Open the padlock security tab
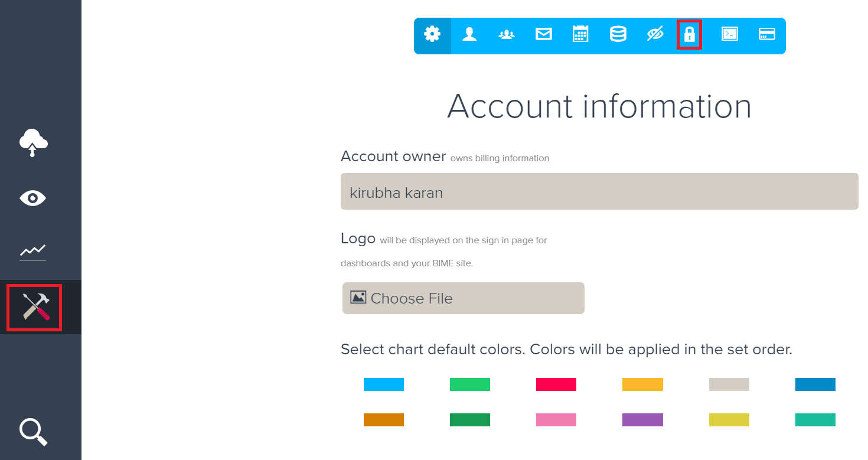The image size is (868, 460). click(x=689, y=35)
